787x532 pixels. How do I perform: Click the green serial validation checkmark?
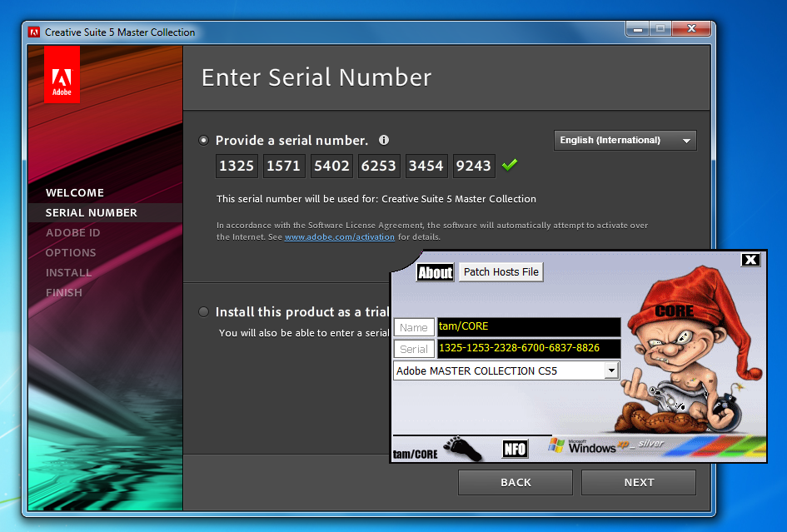510,165
